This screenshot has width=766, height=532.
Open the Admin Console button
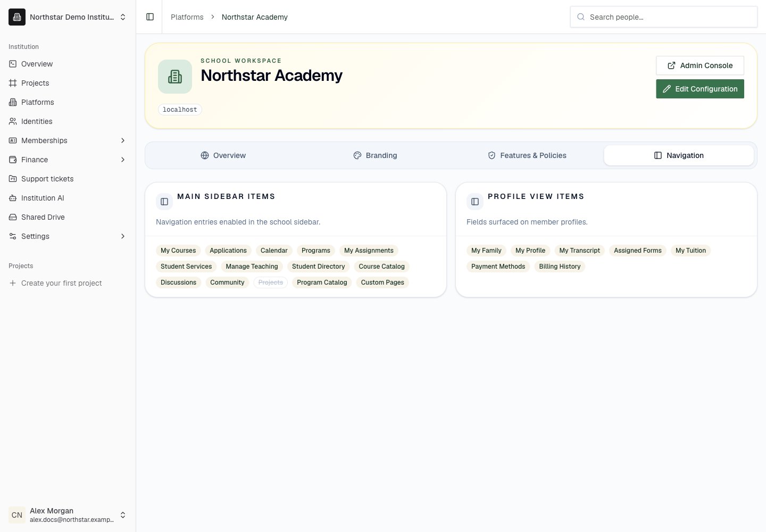700,65
